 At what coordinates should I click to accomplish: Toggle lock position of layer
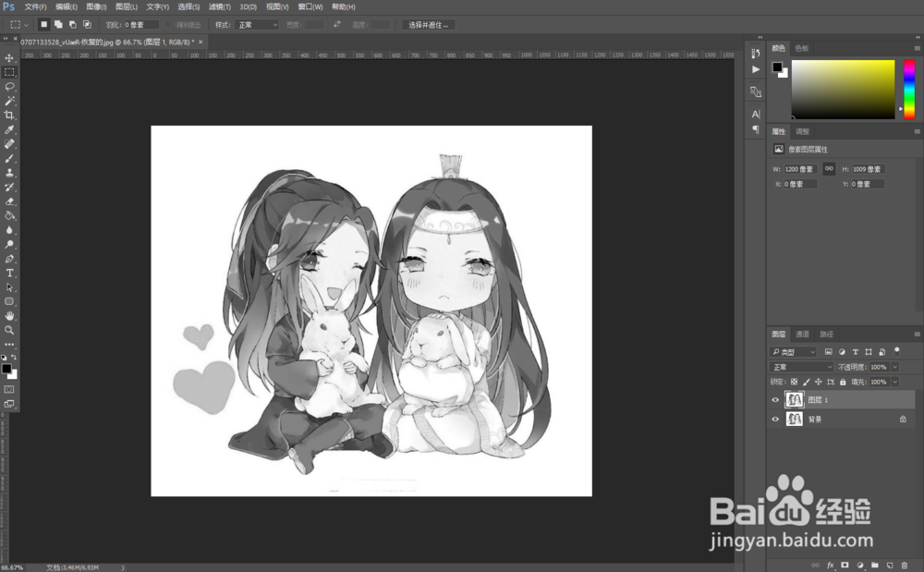tap(818, 382)
